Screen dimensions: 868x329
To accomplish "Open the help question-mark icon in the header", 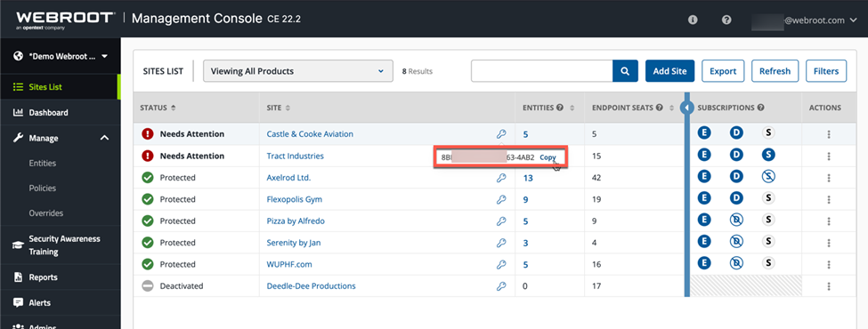I will click(x=726, y=20).
